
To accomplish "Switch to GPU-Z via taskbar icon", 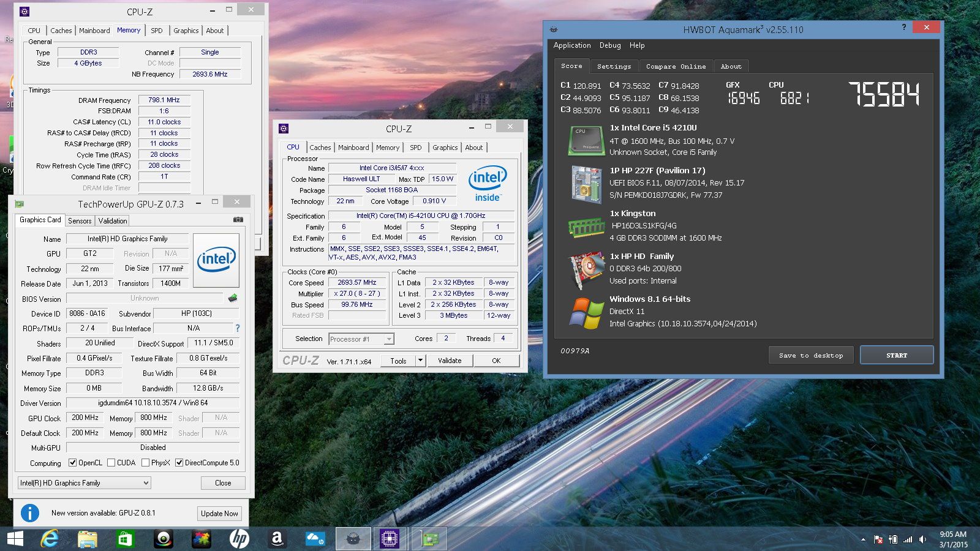I will point(429,539).
